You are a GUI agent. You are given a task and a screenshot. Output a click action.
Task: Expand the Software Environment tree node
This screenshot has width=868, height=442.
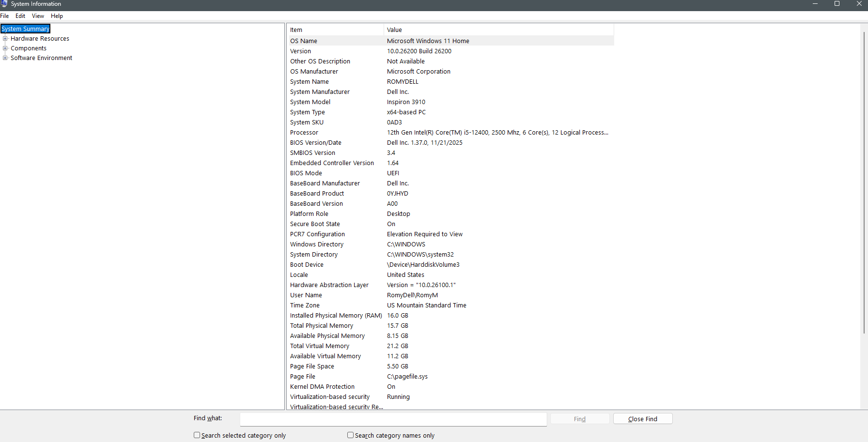[x=5, y=58]
